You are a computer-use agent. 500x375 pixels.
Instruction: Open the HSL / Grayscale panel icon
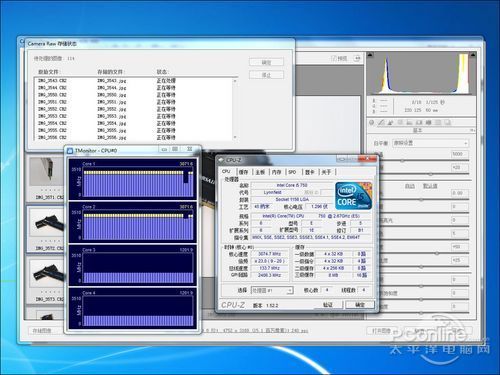point(400,122)
